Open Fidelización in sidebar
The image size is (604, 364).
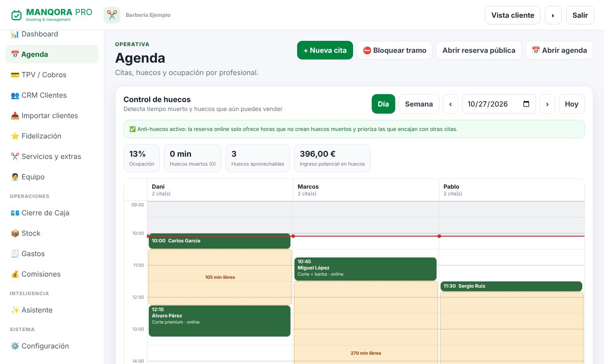(52, 136)
